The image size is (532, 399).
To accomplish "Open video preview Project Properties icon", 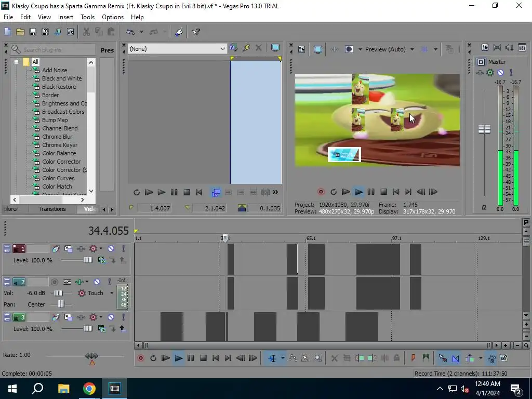I will pyautogui.click(x=301, y=49).
